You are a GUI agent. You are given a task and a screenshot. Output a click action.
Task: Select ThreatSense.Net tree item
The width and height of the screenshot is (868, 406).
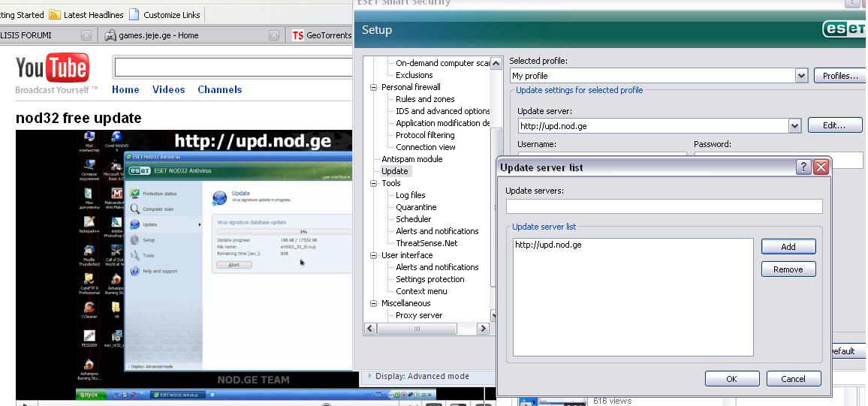click(x=426, y=243)
